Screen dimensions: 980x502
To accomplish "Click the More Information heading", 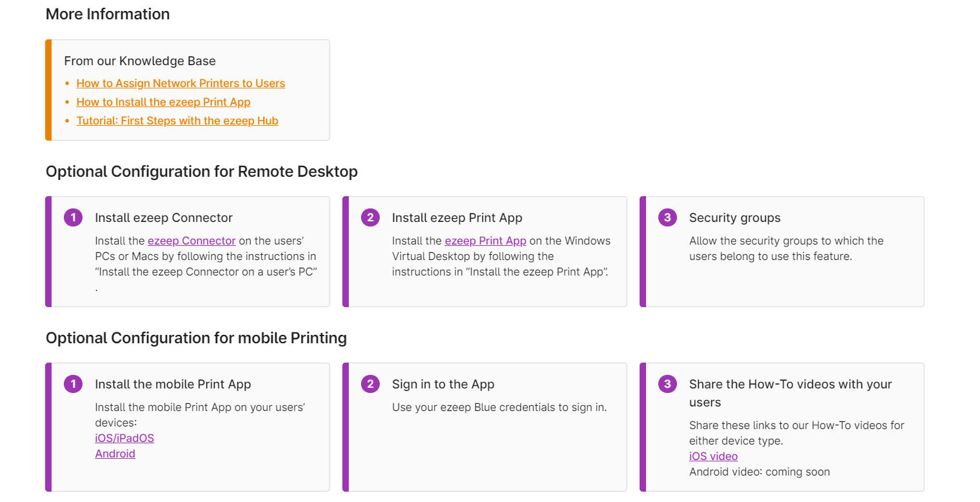I will tap(108, 14).
